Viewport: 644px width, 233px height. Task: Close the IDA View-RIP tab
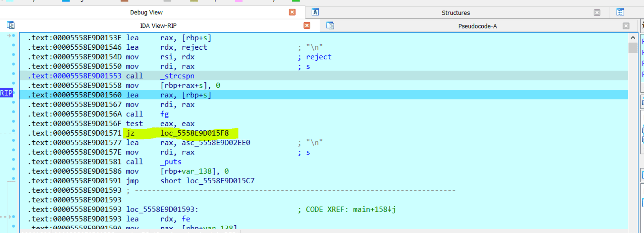click(x=307, y=26)
